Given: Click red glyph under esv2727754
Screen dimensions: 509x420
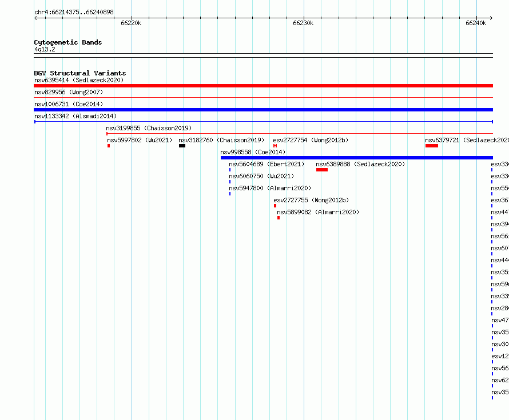Looking at the screenshot, I should point(275,146).
